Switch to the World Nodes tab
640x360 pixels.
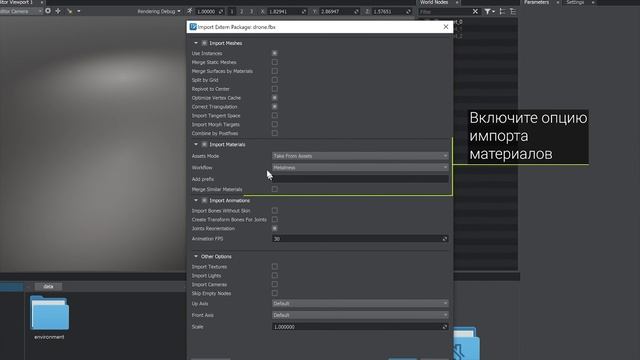pos(434,2)
